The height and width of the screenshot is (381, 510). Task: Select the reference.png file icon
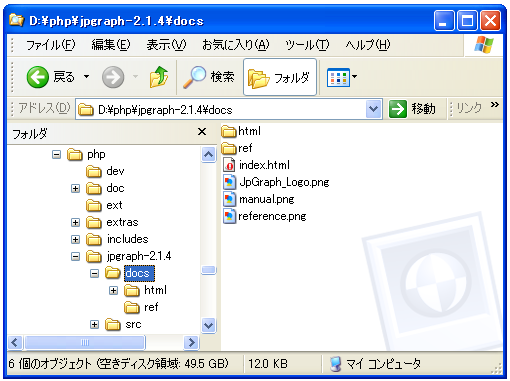tap(229, 216)
